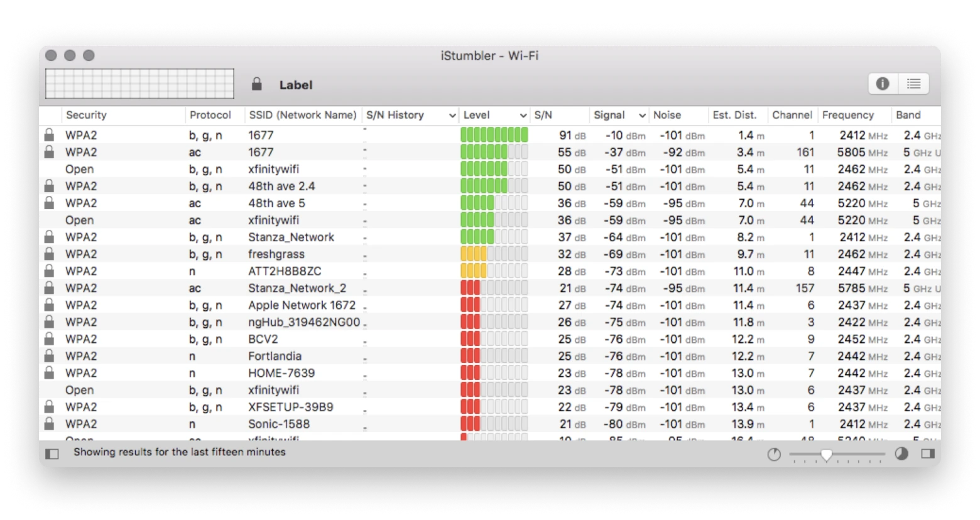Screen dimensions: 980x520
Task: Switch to list view button in toolbar
Action: [913, 84]
